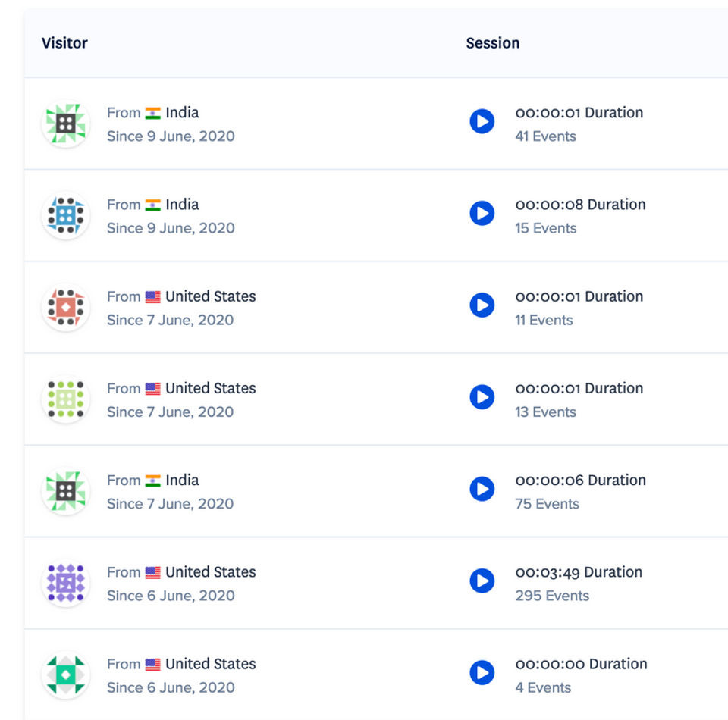This screenshot has width=728, height=720.
Task: Play the 295 Events session recording
Action: coord(482,581)
